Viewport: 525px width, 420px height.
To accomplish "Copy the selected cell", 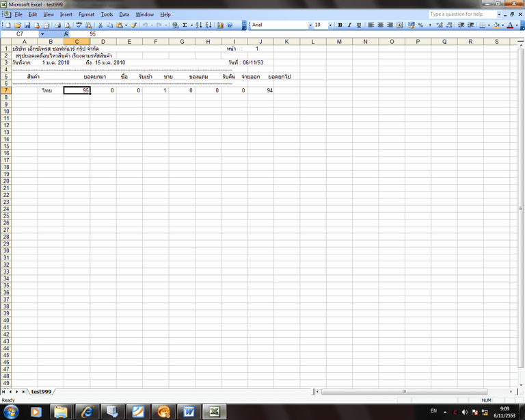I will pos(109,25).
